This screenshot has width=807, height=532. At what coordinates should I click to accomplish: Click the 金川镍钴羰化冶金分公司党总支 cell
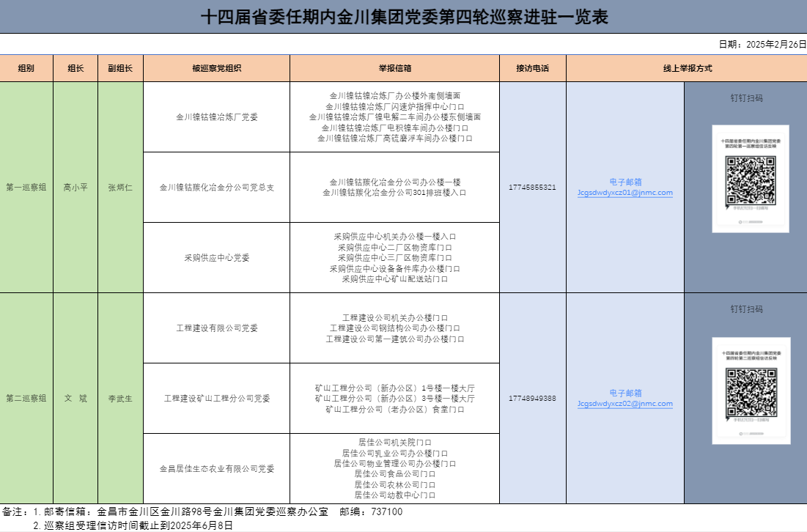[x=217, y=188]
